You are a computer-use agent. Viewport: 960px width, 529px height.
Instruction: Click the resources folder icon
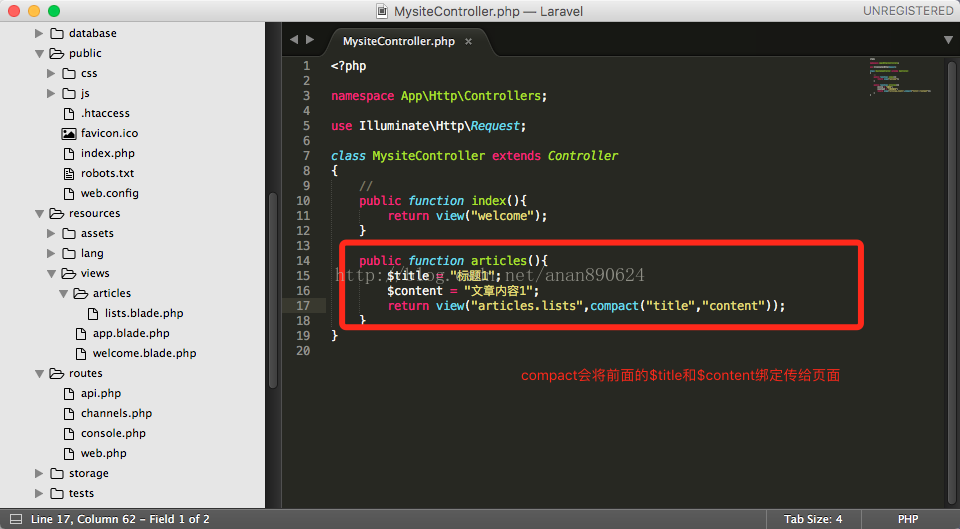pyautogui.click(x=57, y=213)
